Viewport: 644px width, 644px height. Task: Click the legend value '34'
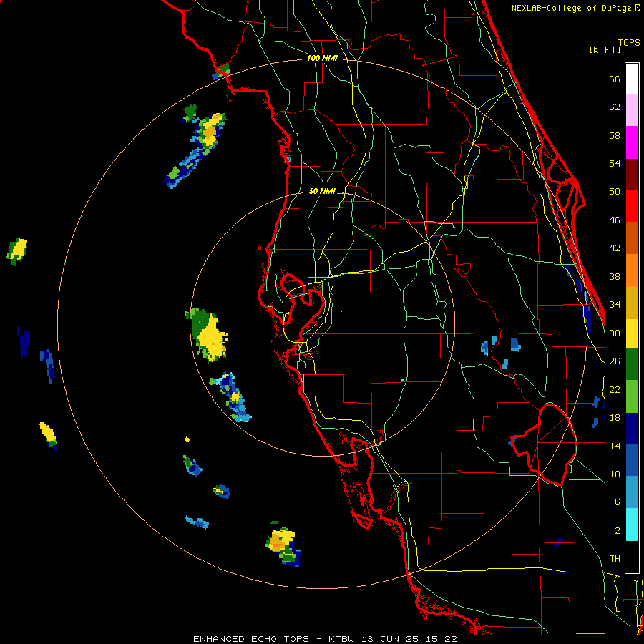615,305
